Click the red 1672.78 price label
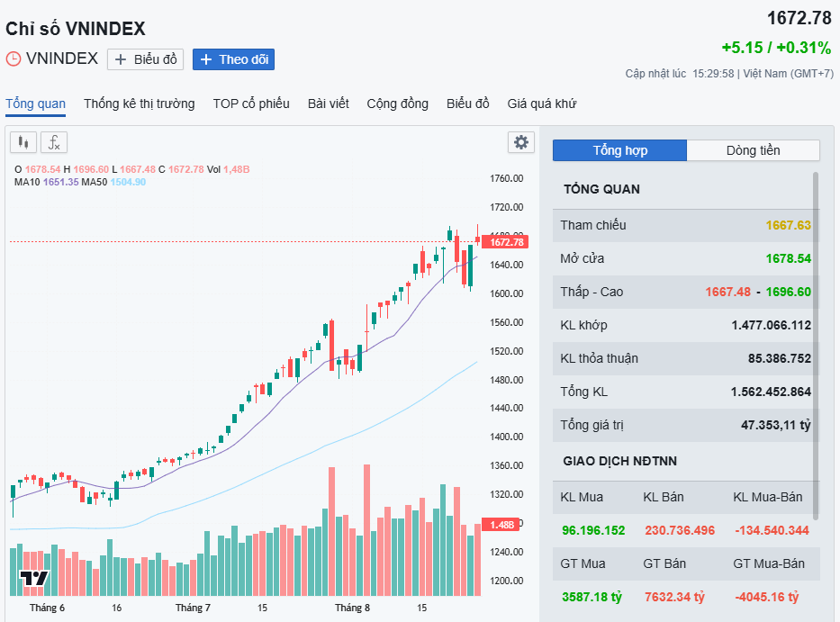Screen dimensions: 840x622 (506, 242)
